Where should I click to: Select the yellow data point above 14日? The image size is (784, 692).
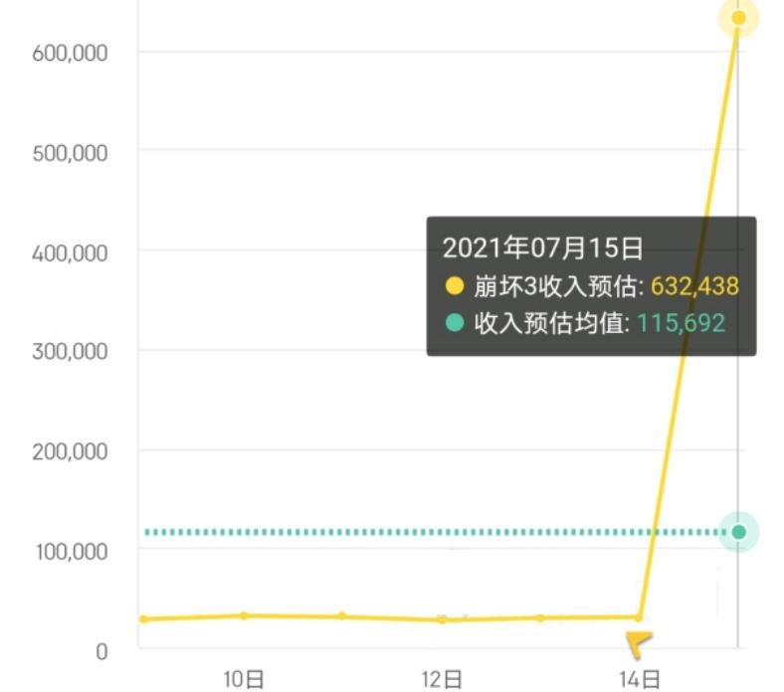click(639, 617)
